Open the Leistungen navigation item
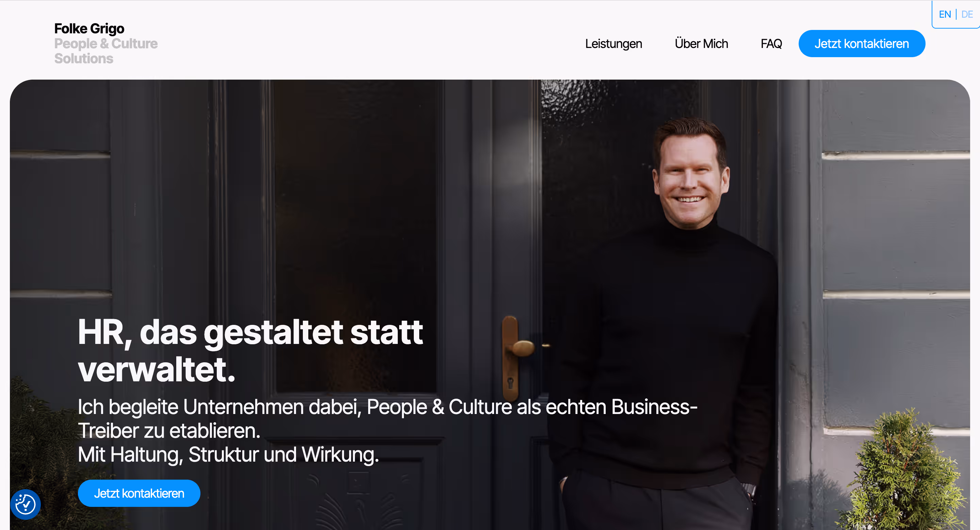Screen dimensions: 980x530 point(613,44)
